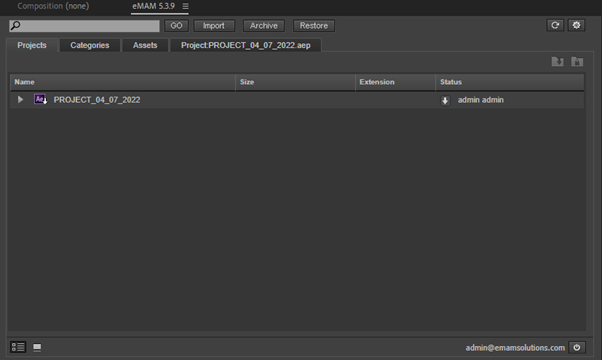Sort by the Status column header

[510, 82]
